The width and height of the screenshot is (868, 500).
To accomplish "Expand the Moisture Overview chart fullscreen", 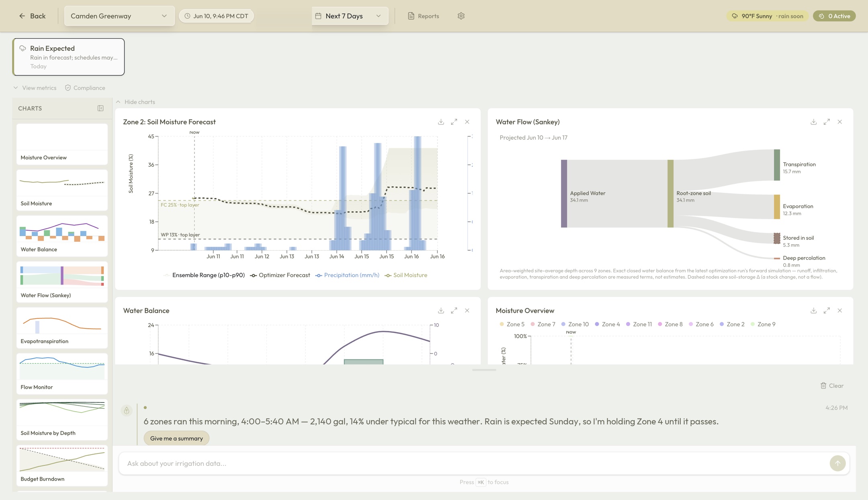I will coord(827,310).
